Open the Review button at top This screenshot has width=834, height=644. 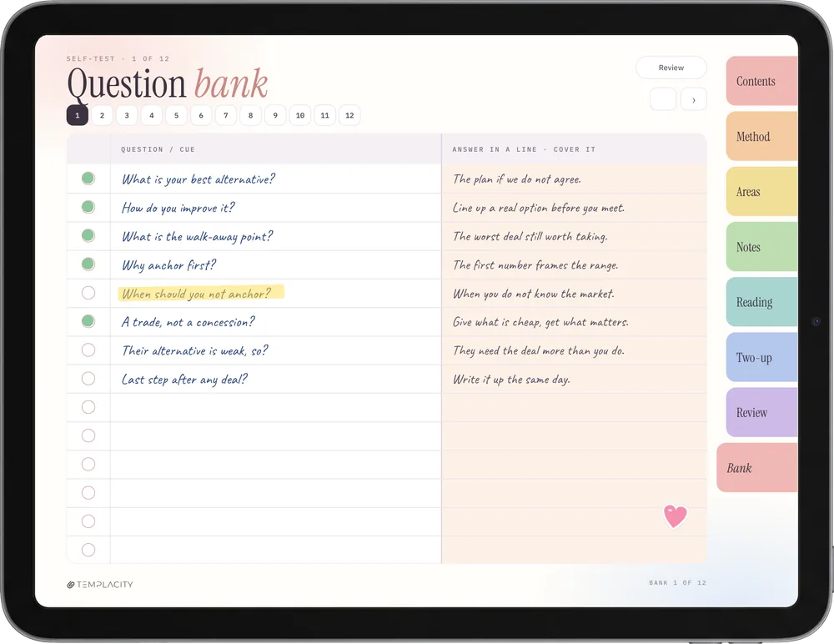[671, 68]
